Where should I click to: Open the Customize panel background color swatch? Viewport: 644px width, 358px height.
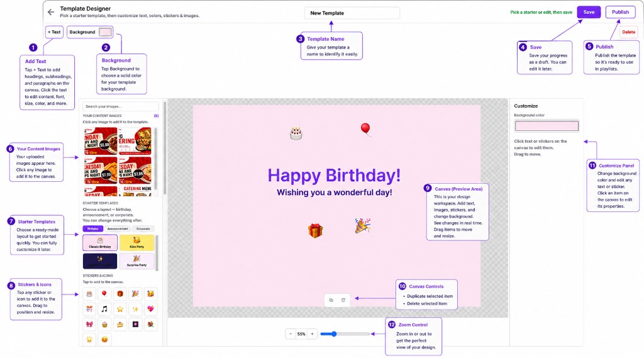[x=547, y=126]
